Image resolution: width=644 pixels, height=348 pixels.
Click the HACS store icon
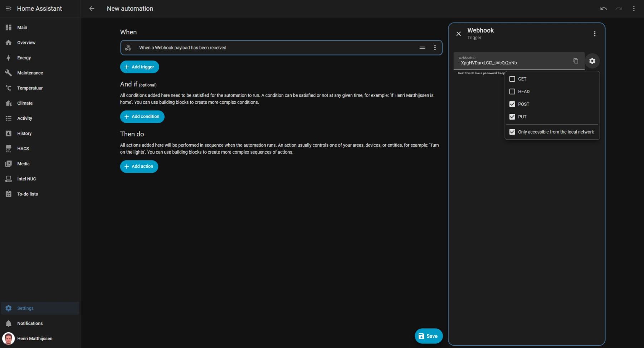(x=9, y=149)
